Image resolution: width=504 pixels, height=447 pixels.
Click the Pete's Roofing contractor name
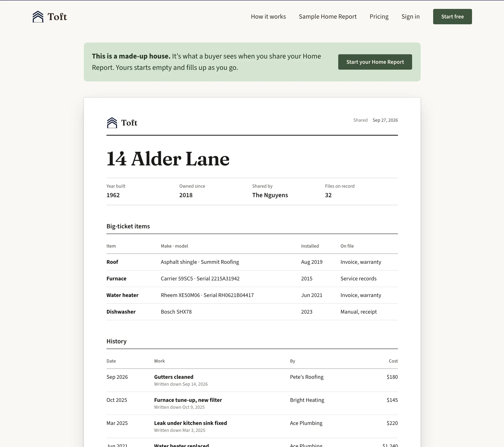[x=306, y=377]
